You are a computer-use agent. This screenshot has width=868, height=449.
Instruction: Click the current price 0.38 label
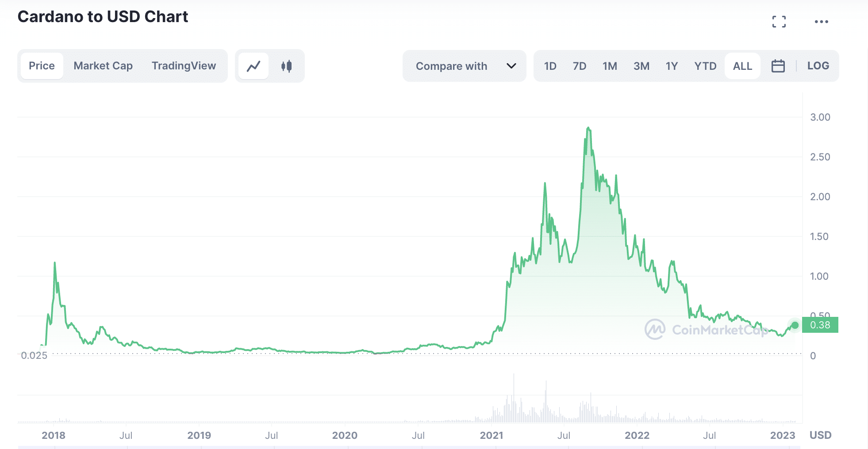click(x=820, y=325)
